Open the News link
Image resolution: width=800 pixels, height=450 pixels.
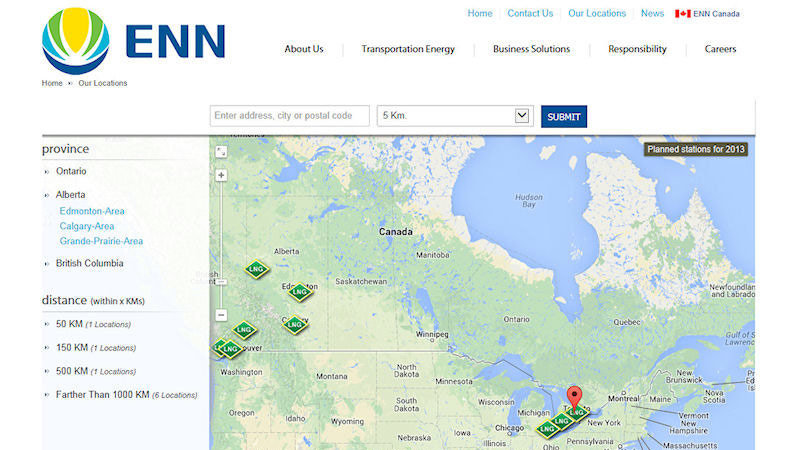(653, 13)
